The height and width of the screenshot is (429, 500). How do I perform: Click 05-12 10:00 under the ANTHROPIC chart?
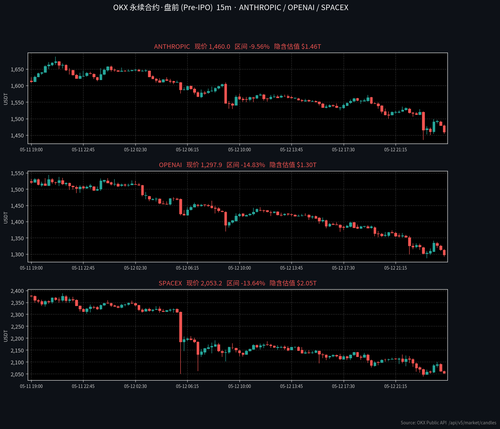click(239, 150)
